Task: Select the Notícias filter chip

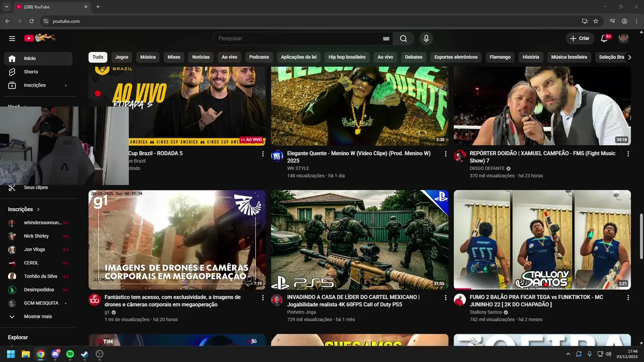Action: (x=201, y=57)
